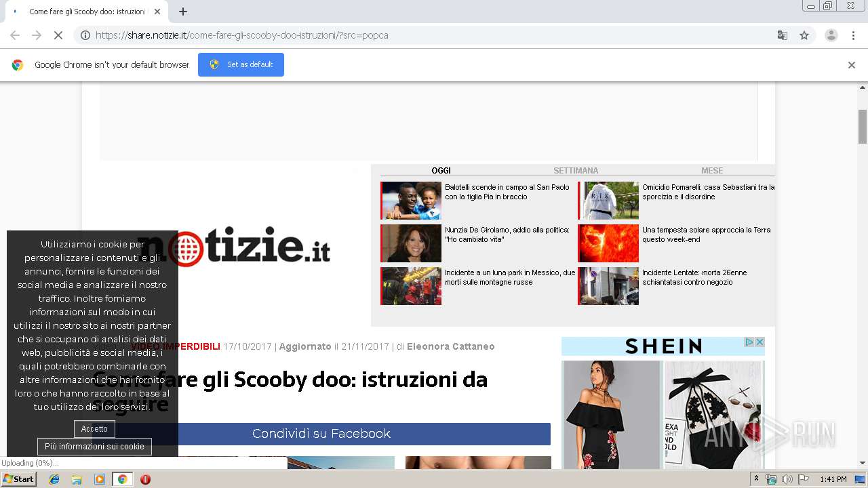Select the Come fare gli Scooby doo tab
The width and height of the screenshot is (868, 488).
tap(86, 12)
